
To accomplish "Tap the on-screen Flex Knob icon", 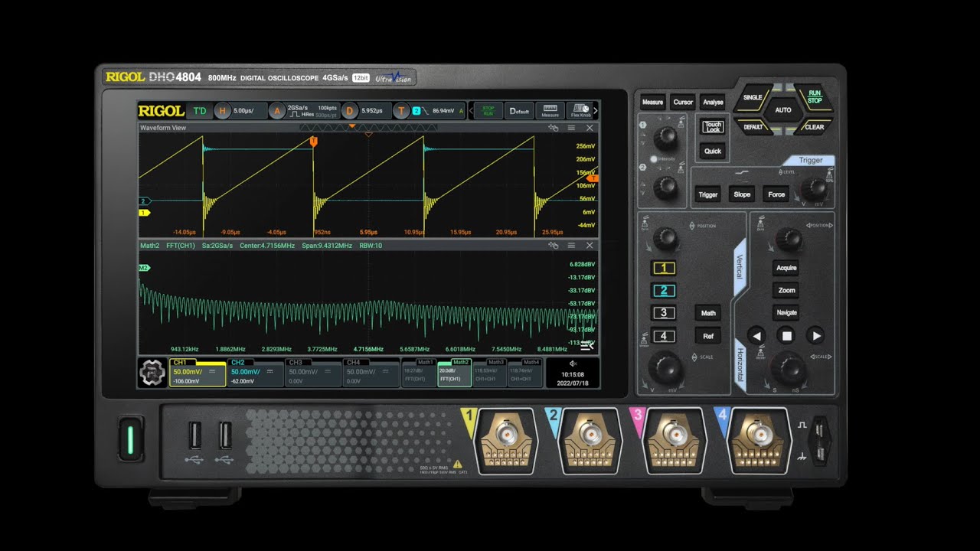I will click(580, 111).
